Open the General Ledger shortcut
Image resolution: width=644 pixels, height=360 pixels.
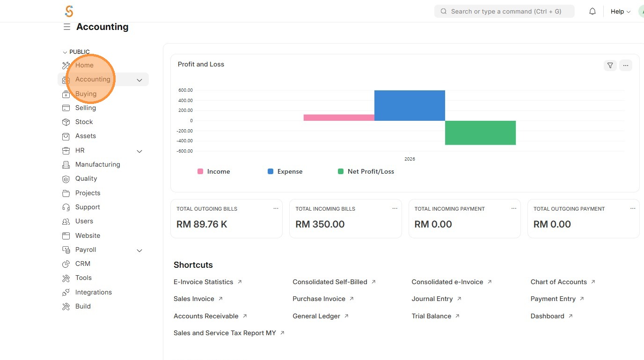pos(321,316)
